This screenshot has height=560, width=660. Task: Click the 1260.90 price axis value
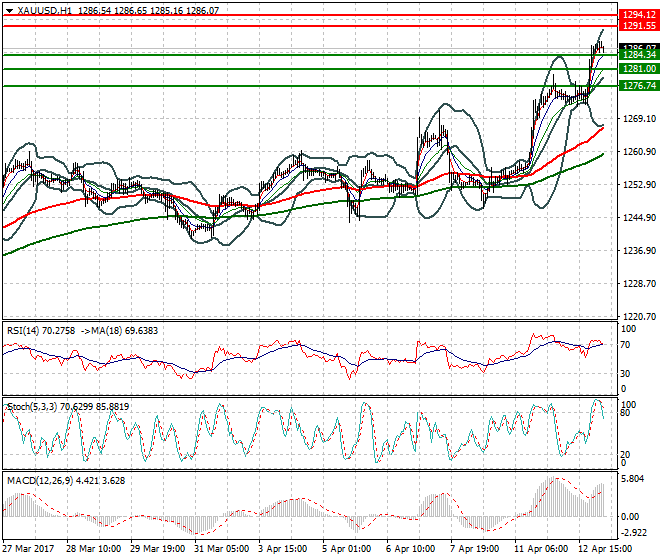point(639,152)
